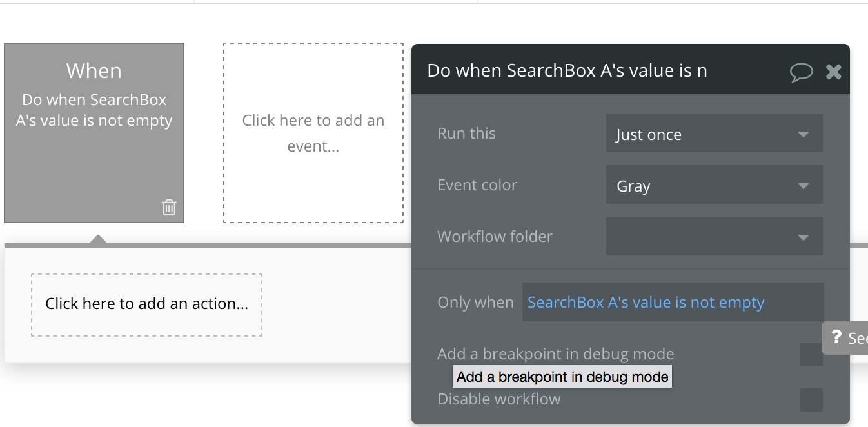Delete the When event with trash icon
This screenshot has width=868, height=427.
169,207
